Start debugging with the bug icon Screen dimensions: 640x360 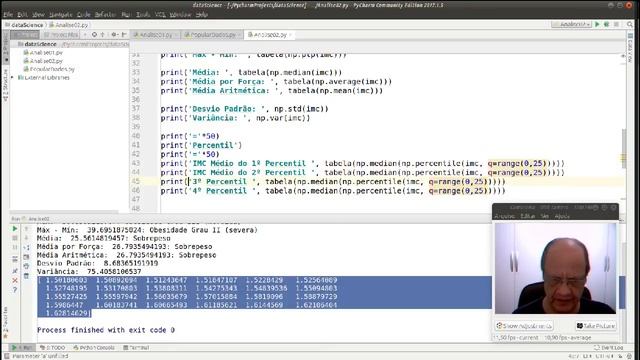pyautogui.click(x=607, y=24)
